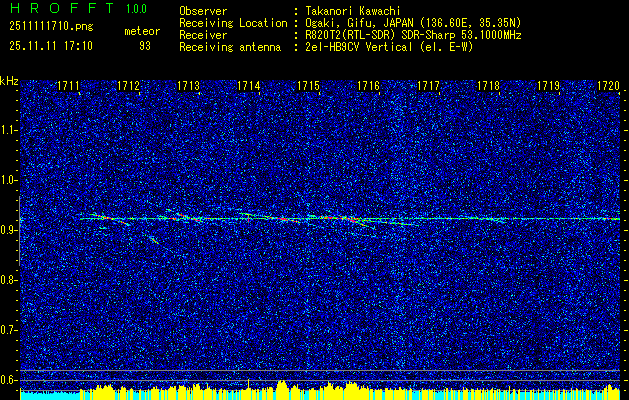Click the Receiver field label
This screenshot has height=400, width=629.
pyautogui.click(x=203, y=35)
